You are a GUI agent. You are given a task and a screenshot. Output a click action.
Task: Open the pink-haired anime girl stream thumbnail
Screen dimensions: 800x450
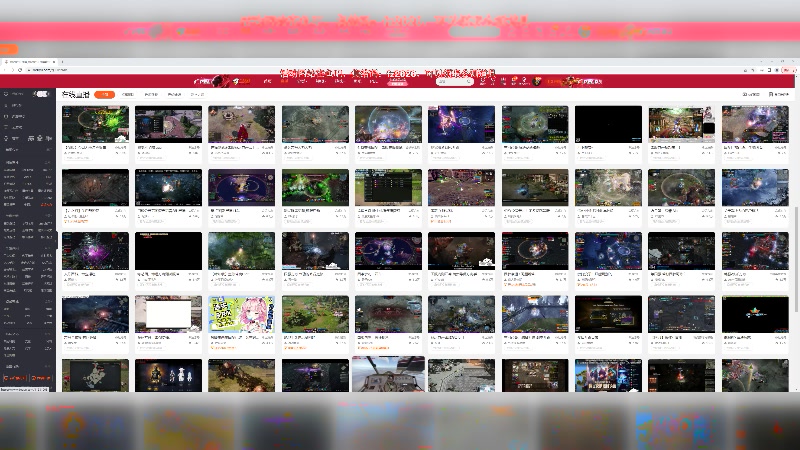point(242,314)
